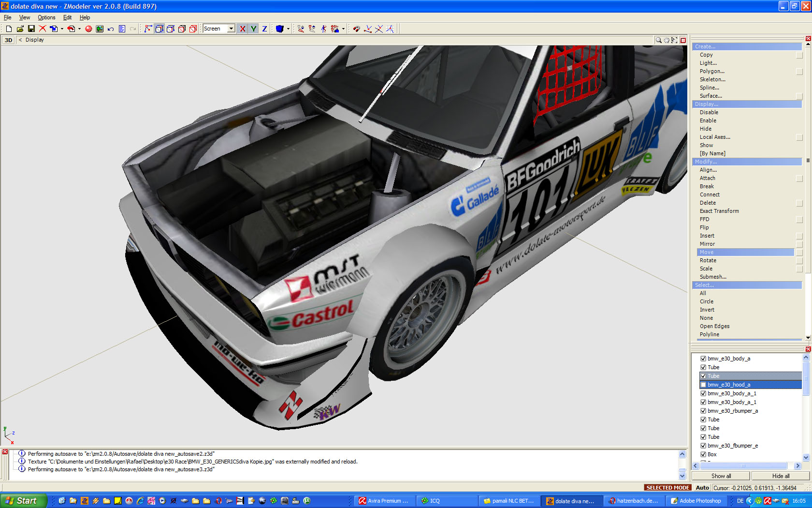Image resolution: width=812 pixels, height=508 pixels.
Task: Click the Hide all button
Action: [781, 476]
